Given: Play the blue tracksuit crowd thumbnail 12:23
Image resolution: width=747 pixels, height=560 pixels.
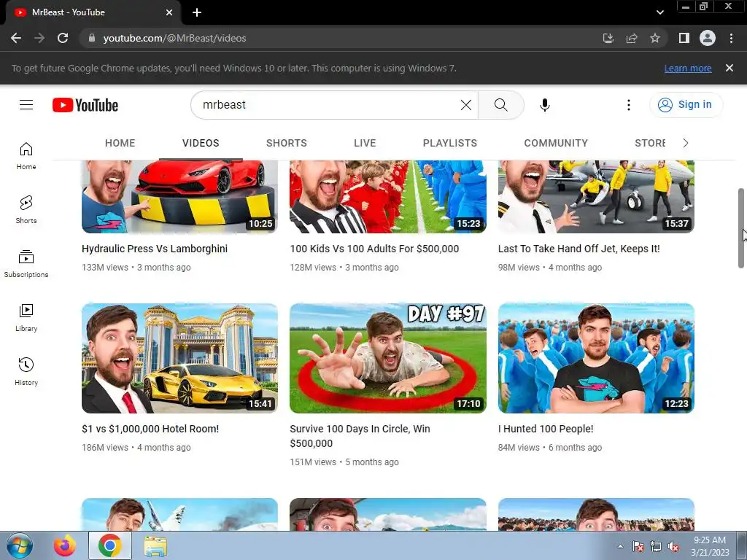Looking at the screenshot, I should click(596, 358).
